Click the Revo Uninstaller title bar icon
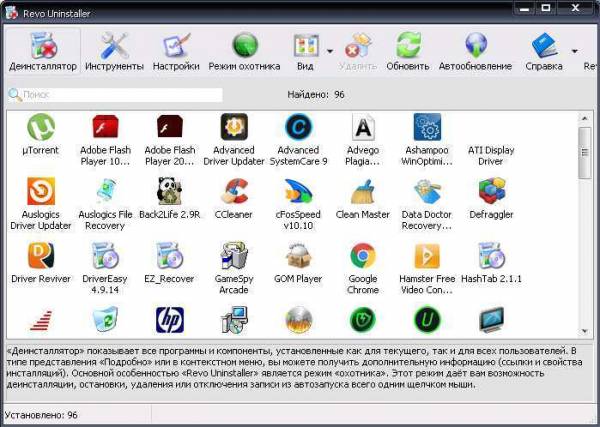Viewport: 600px width, 427px height. (12, 13)
